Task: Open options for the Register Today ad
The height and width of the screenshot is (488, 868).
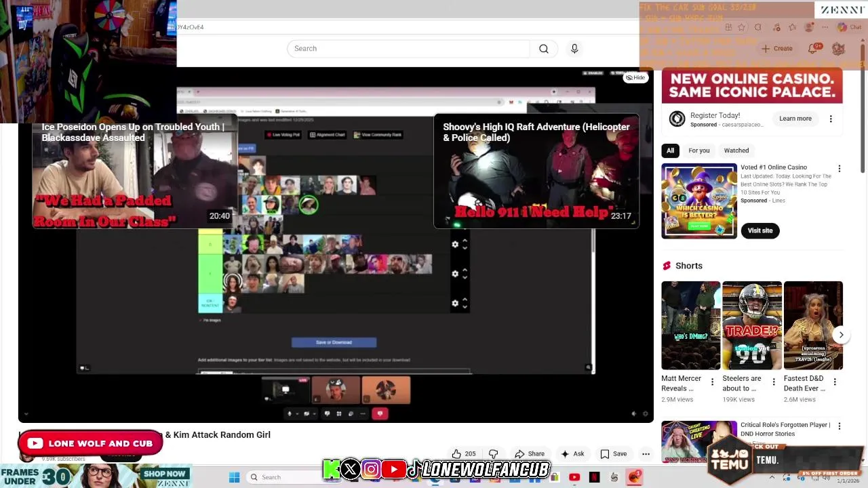Action: coord(831,119)
